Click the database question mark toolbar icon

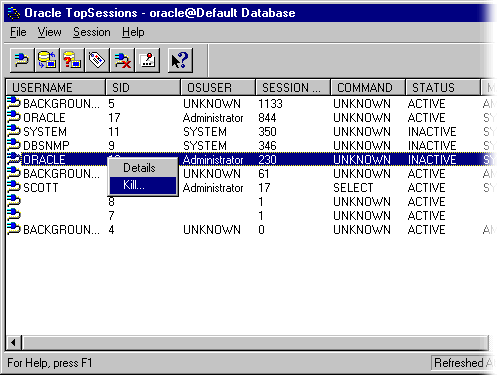point(72,60)
